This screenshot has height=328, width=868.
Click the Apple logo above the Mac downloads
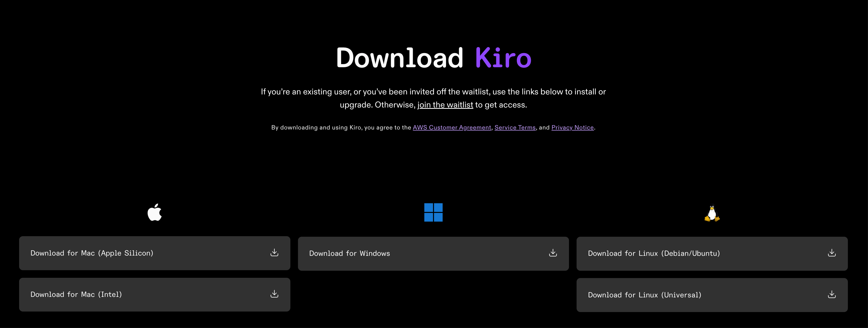click(155, 212)
